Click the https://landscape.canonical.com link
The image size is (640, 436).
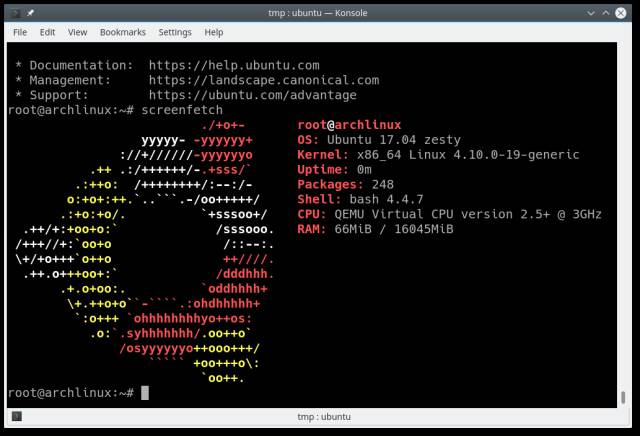264,80
